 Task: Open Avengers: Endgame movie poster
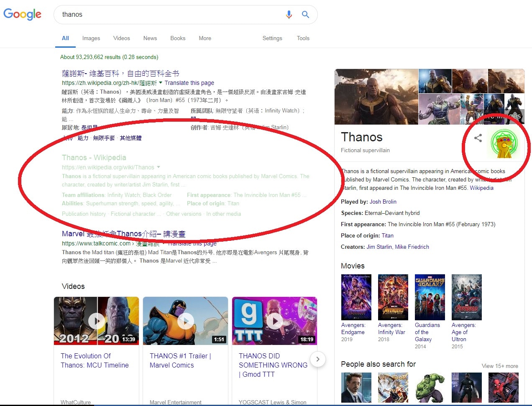pyautogui.click(x=356, y=297)
